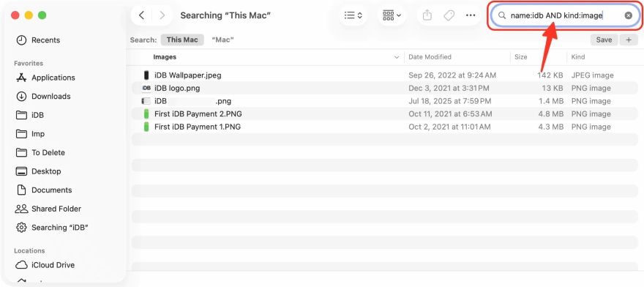The image size is (644, 287).
Task: Click the Desktop icon in sidebar
Action: coord(21,171)
